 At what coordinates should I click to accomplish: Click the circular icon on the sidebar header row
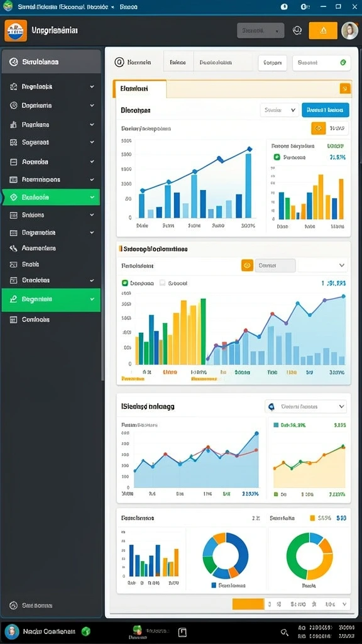tap(14, 62)
